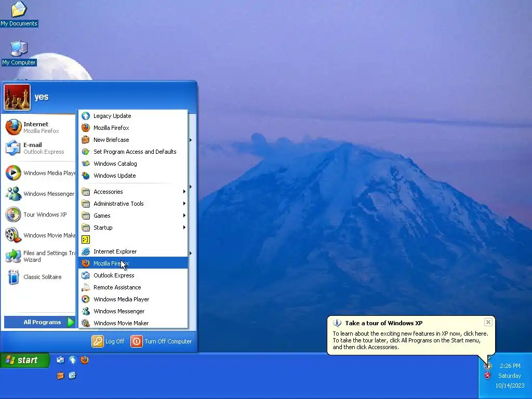
Task: Open Windows Messenger in All Programs list
Action: point(133,311)
